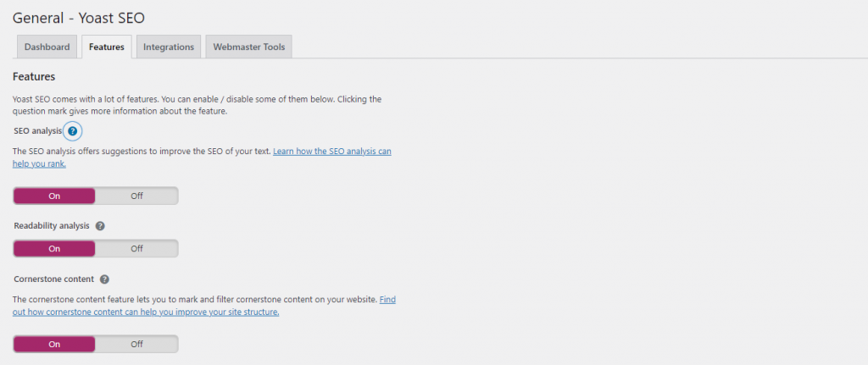The image size is (868, 365).
Task: Follow the "Find out how cornerstone content" link
Action: pos(146,312)
